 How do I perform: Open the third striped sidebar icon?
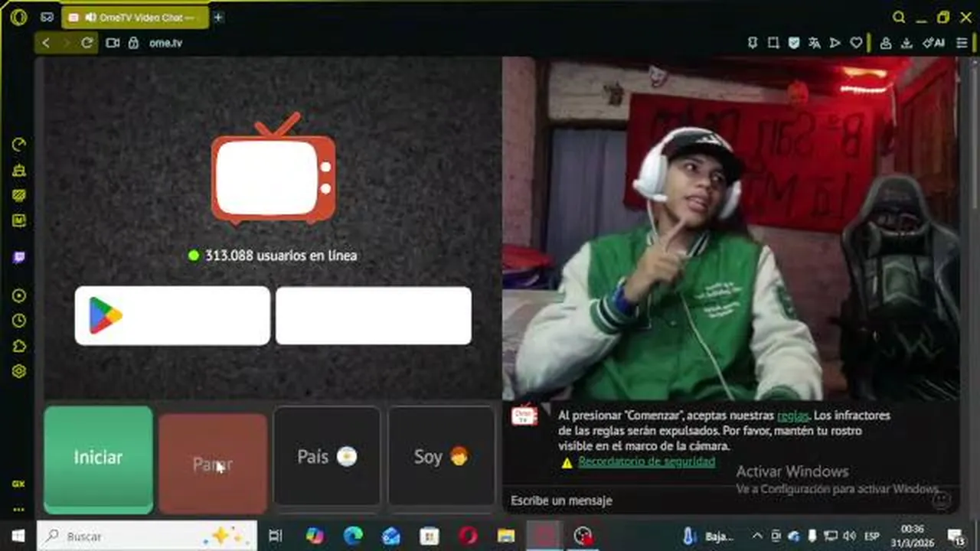pos(19,195)
